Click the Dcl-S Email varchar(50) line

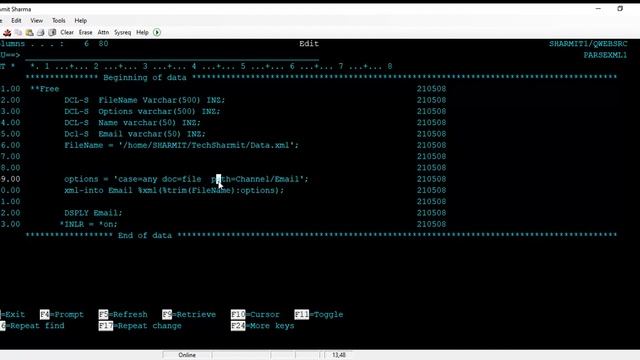[x=135, y=134]
